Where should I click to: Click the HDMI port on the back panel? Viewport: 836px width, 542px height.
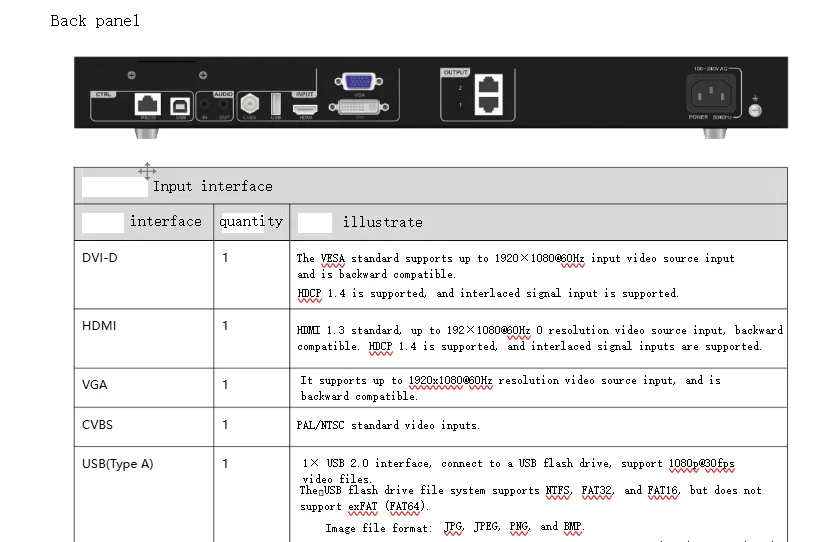coord(305,109)
